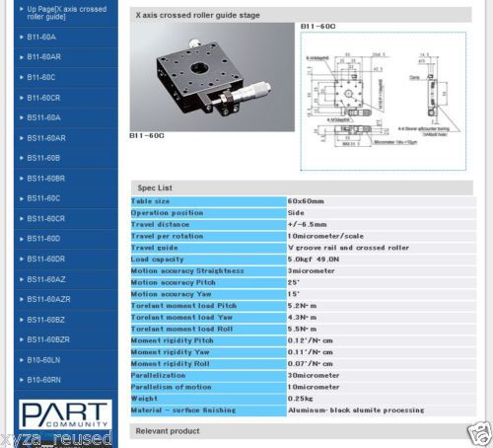Screen dimensions: 493x448
Task: Click Operation position label
Action: click(x=167, y=213)
